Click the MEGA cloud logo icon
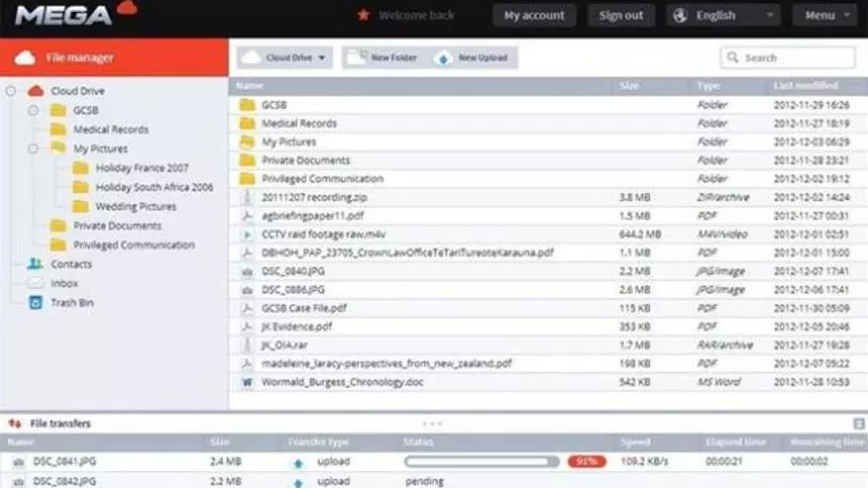Viewport: 868px width, 488px height. [126, 9]
